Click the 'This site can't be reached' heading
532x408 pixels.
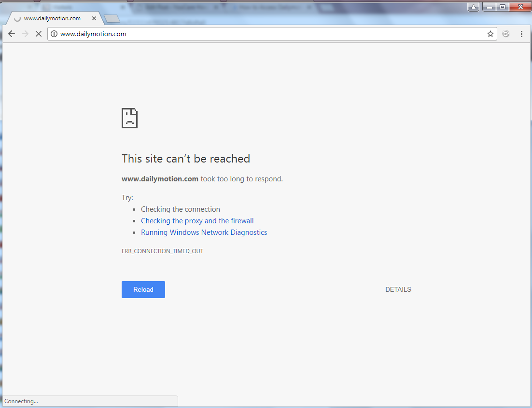(x=186, y=159)
